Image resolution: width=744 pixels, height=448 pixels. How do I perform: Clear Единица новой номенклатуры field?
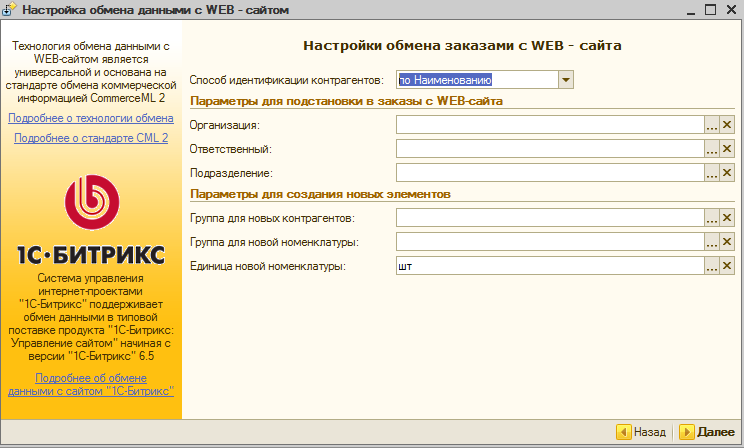pos(727,266)
